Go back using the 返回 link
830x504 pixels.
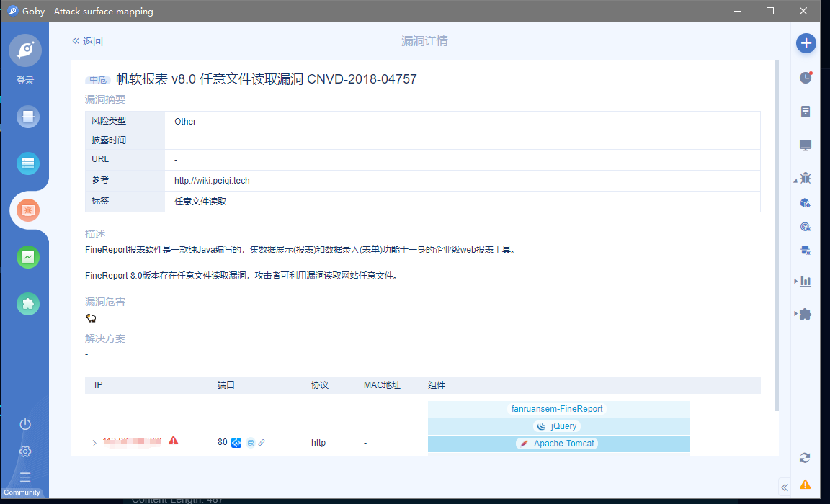(87, 41)
